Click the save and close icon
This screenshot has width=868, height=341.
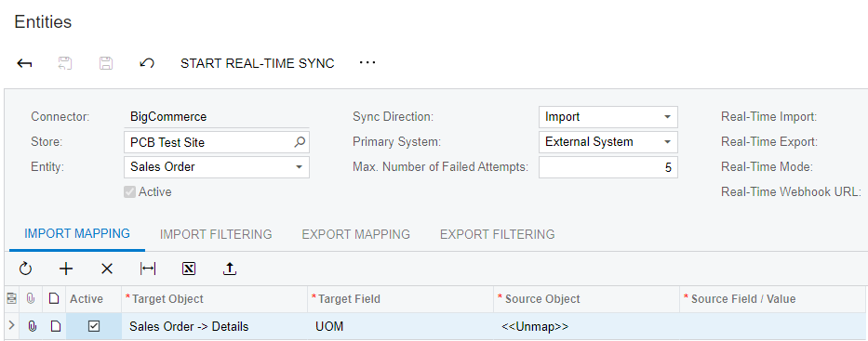coord(65,63)
